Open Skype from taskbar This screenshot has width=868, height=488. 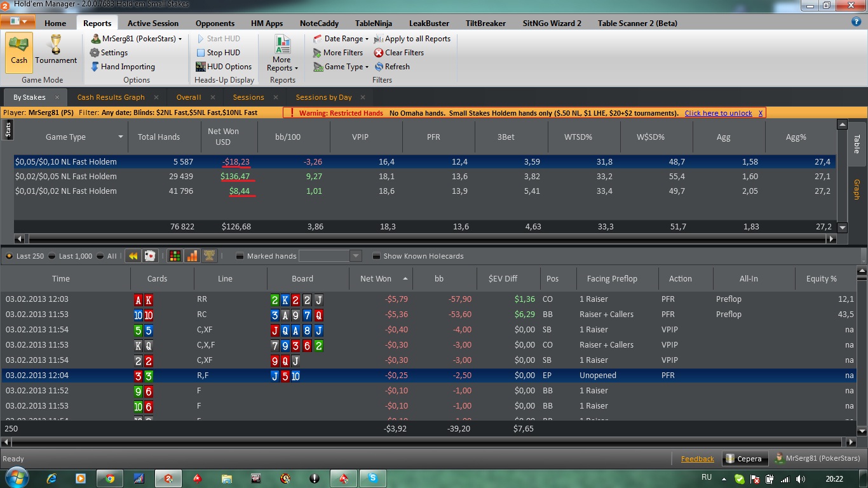[x=372, y=478]
